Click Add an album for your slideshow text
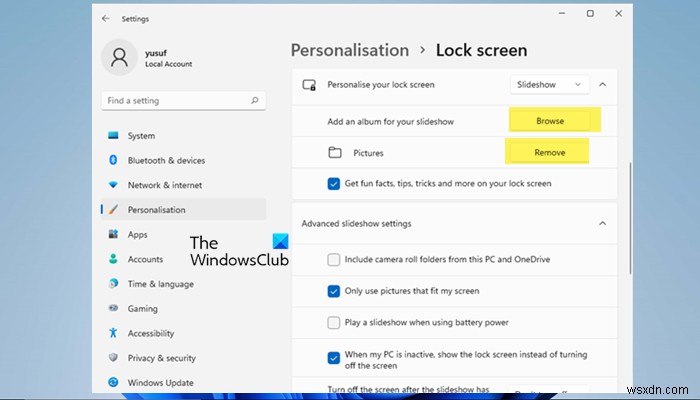The height and width of the screenshot is (400, 700). [x=391, y=121]
